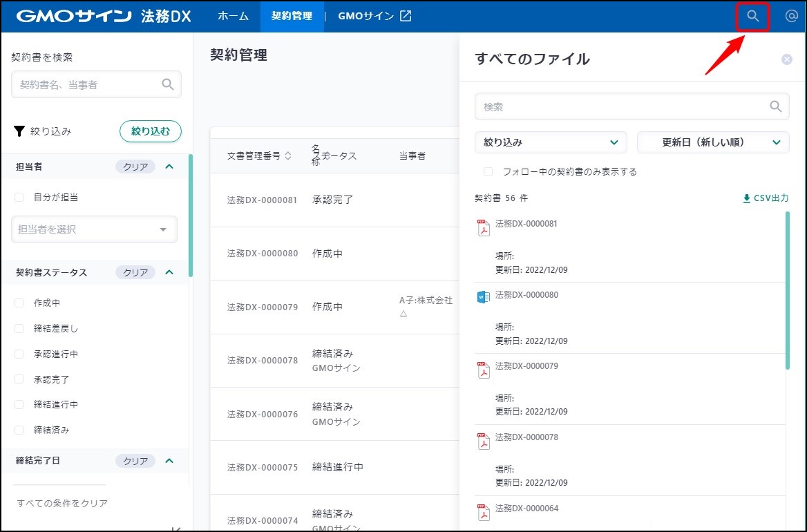Collapse the 締結完了日 filter section

pyautogui.click(x=169, y=460)
